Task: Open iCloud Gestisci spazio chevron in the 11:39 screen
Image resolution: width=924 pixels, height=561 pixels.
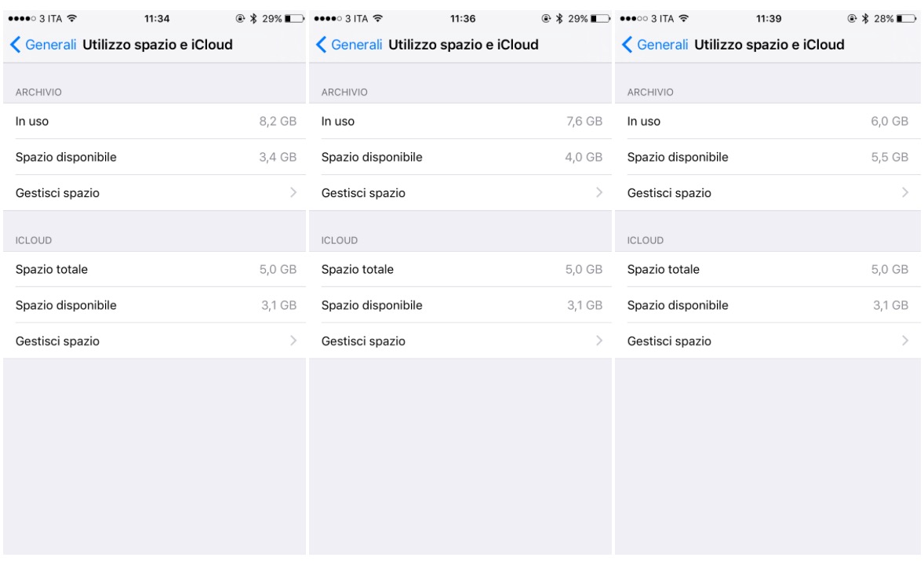Action: point(904,341)
